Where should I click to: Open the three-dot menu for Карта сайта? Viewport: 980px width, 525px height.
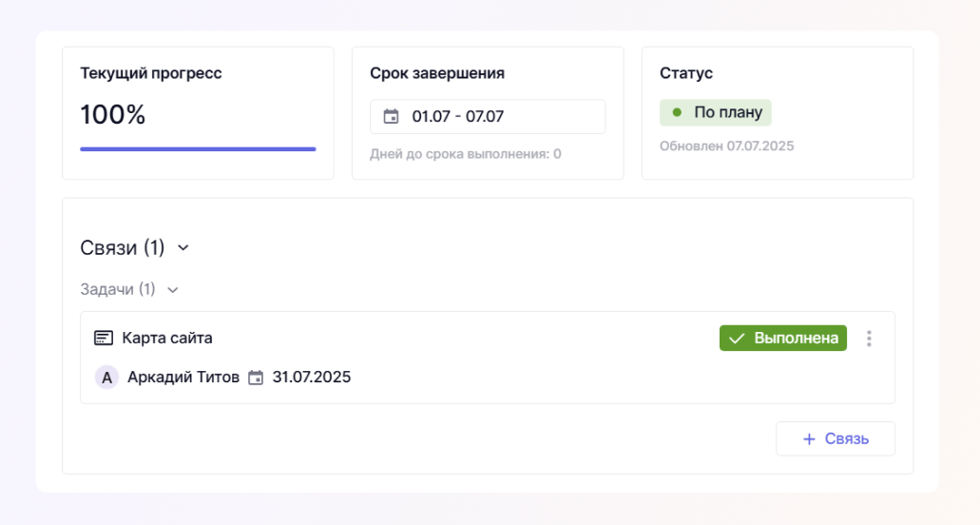point(869,339)
